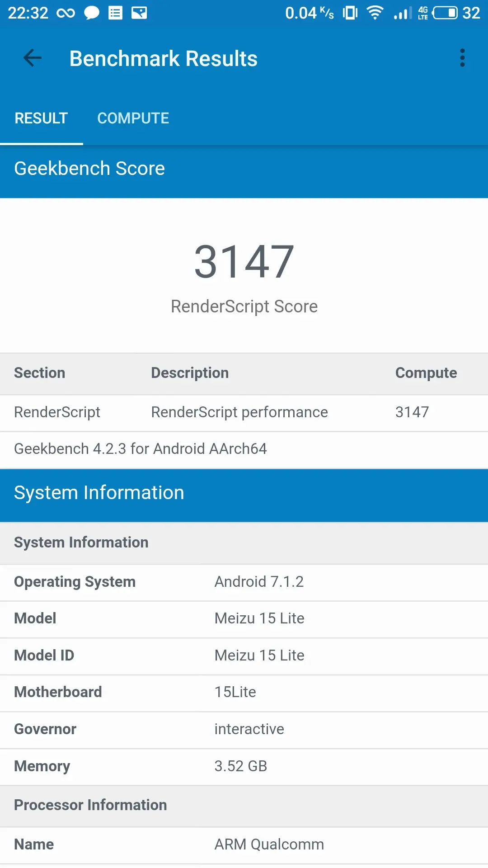Tap the RenderScript Score label
The width and height of the screenshot is (488, 868).
click(244, 307)
